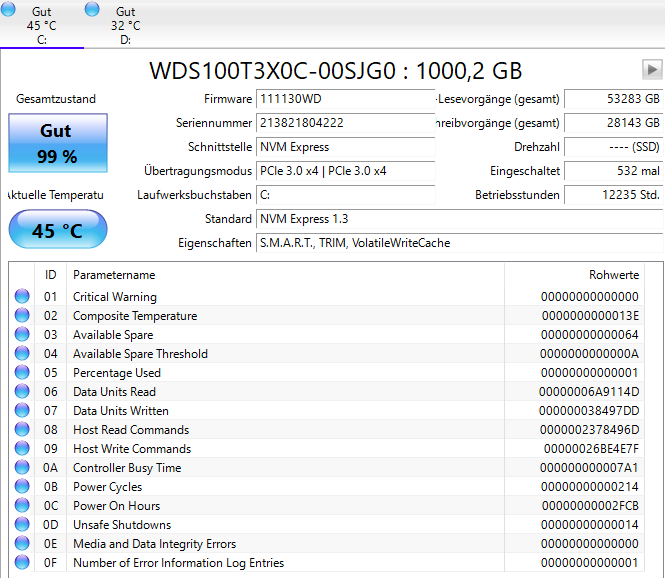
Task: Click the next disk arrow button
Action: (652, 69)
